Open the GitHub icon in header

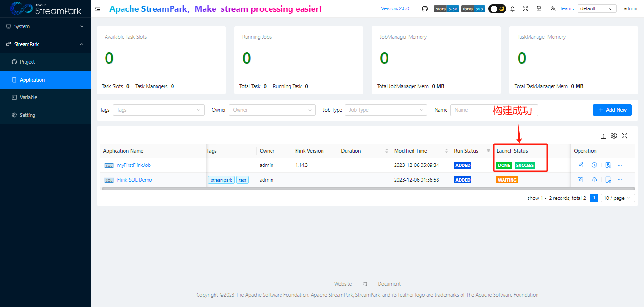tap(425, 8)
